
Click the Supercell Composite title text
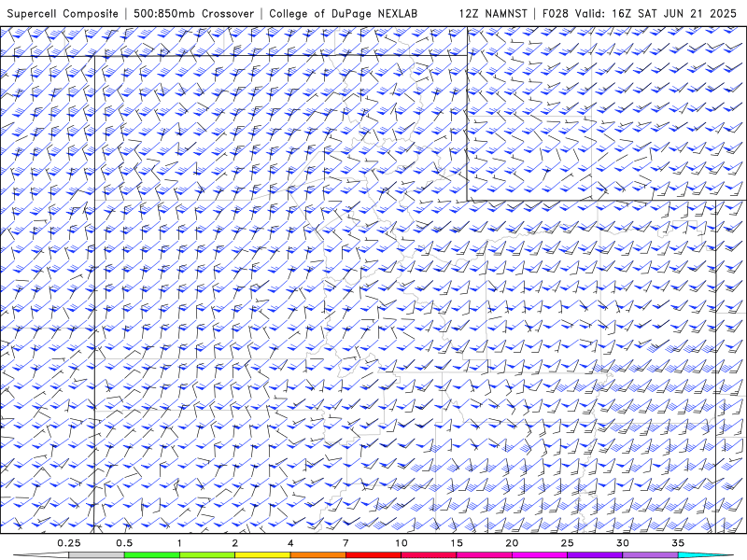(x=63, y=13)
